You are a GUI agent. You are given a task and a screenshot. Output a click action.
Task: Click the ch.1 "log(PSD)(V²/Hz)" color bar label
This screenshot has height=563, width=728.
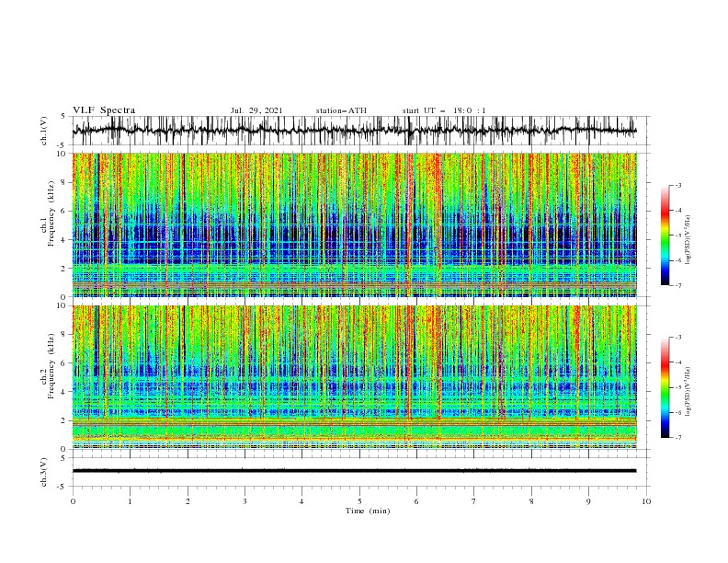coord(688,240)
